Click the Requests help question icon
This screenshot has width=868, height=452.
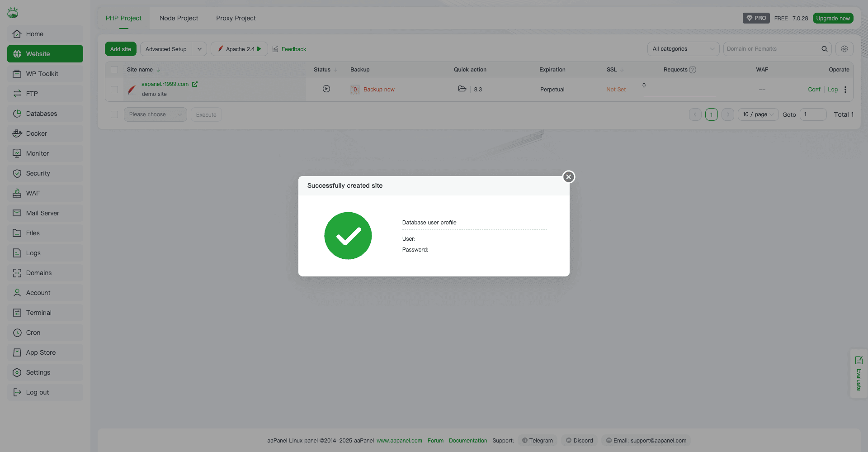[693, 70]
